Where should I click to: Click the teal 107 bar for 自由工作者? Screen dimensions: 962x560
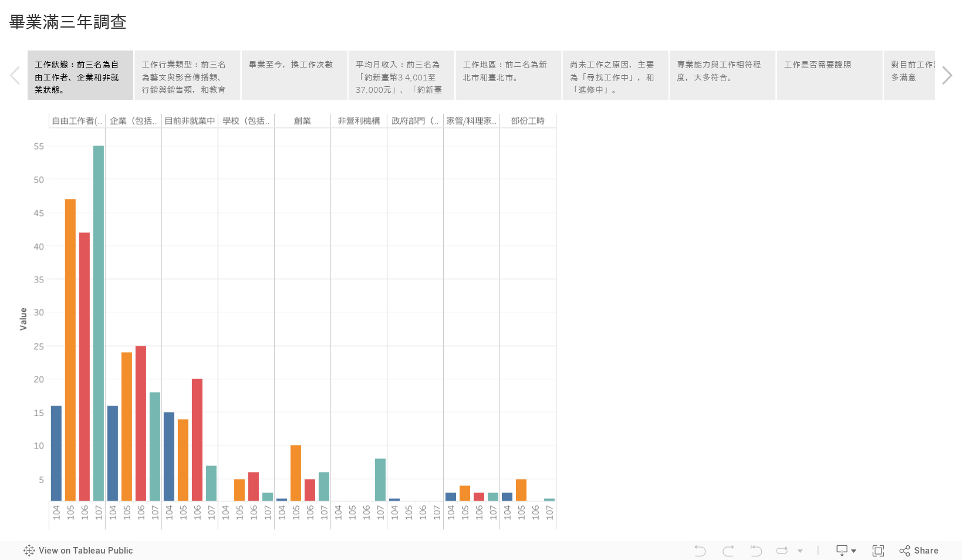99,323
